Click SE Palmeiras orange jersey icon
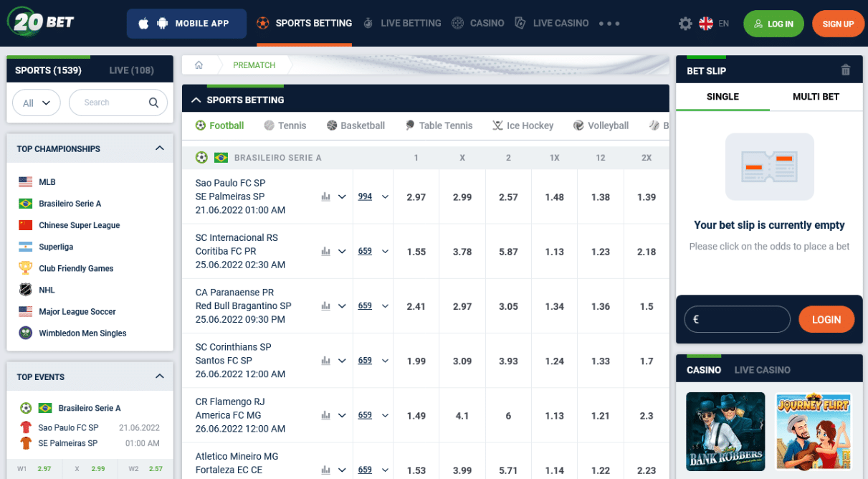This screenshot has height=479, width=868. click(26, 443)
